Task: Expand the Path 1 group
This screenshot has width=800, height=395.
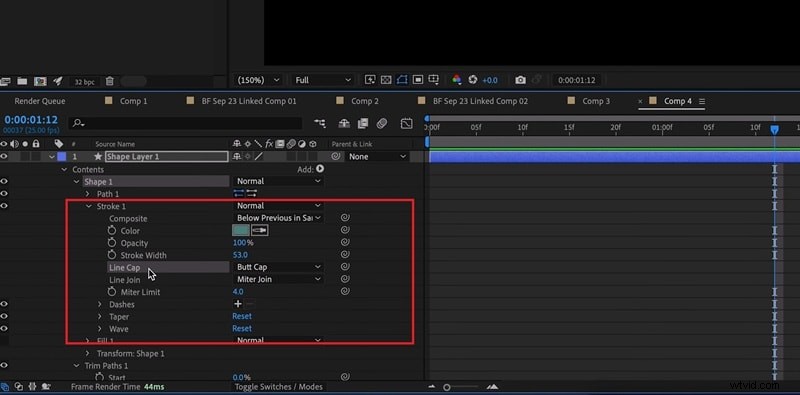Action: tap(88, 194)
